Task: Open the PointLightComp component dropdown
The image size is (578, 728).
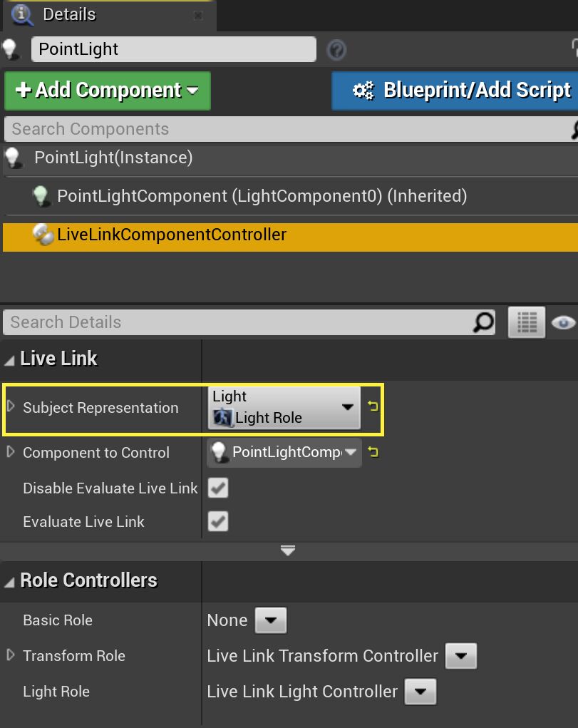Action: point(284,452)
